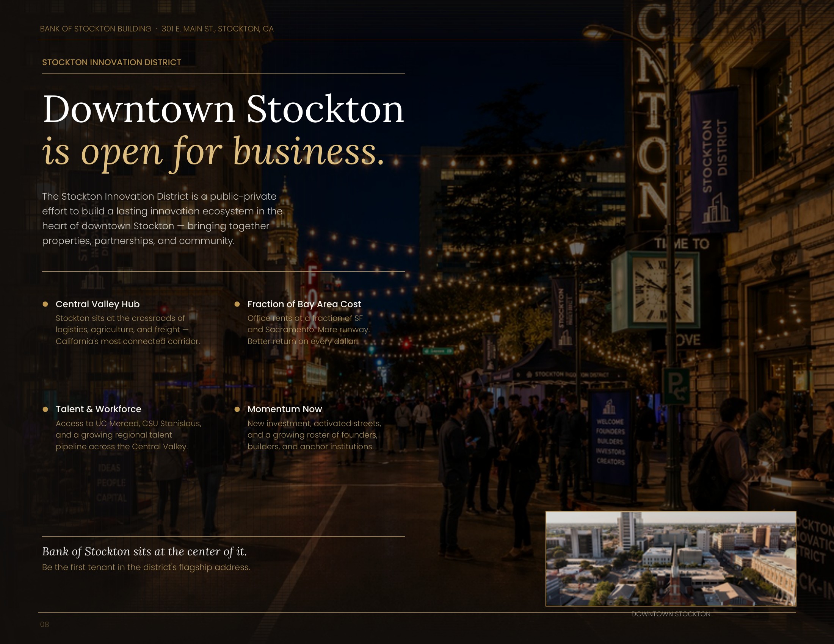Click the "DOWNTOWN STOCKTON" photo caption
The image size is (834, 644).
click(671, 614)
